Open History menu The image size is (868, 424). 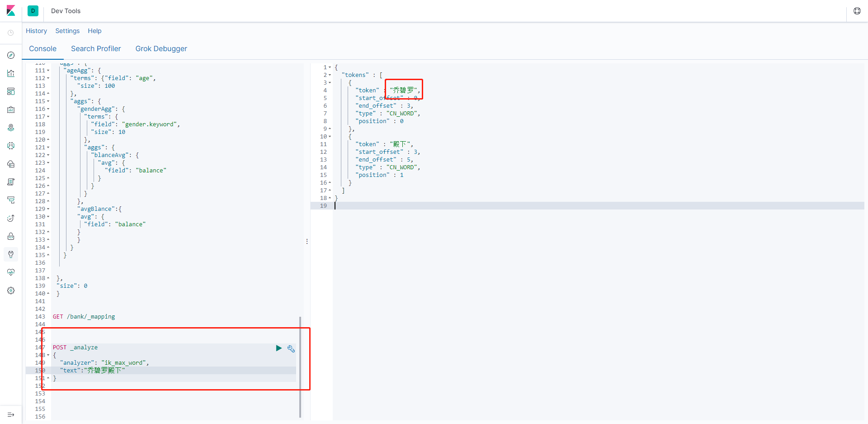click(x=36, y=31)
